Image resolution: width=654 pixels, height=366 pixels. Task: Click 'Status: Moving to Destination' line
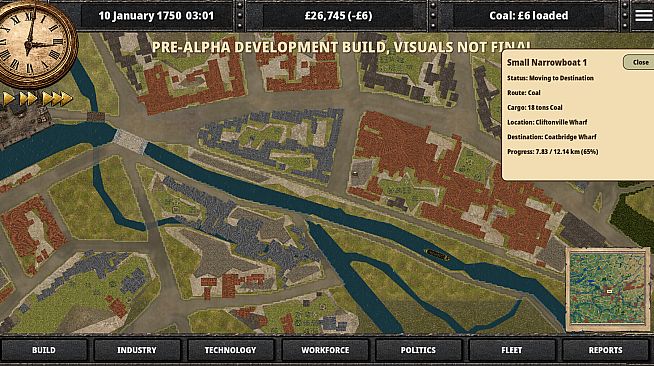(550, 78)
